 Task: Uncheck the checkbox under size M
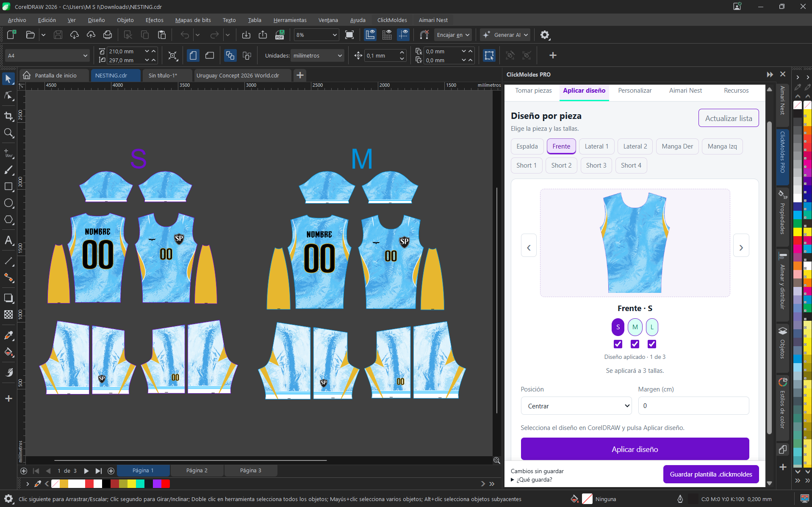click(x=635, y=344)
